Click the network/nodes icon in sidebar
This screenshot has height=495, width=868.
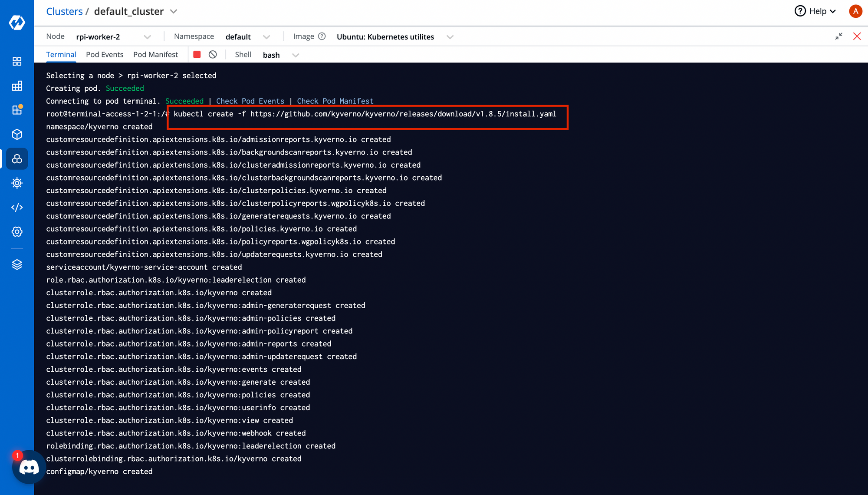pos(16,158)
